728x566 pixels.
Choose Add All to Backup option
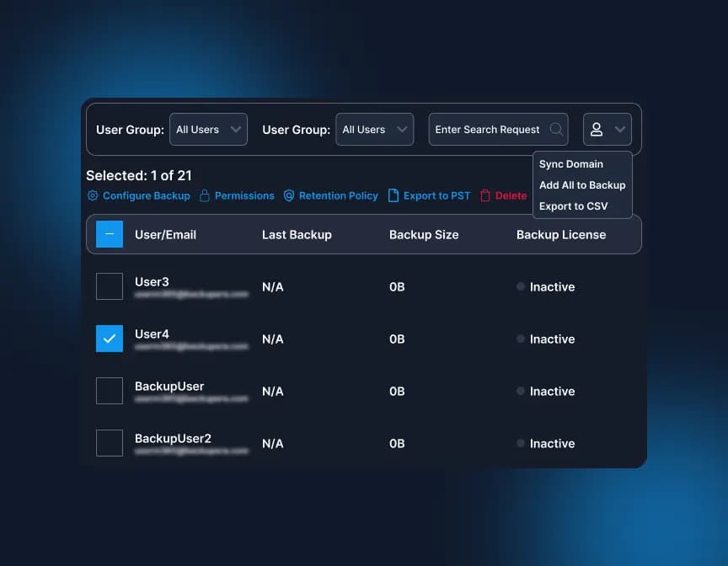coord(582,184)
